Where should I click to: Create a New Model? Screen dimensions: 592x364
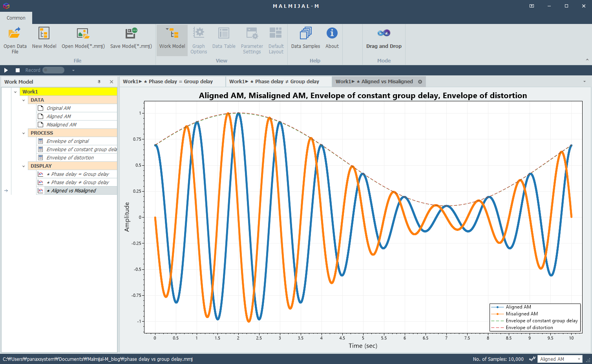tap(44, 38)
